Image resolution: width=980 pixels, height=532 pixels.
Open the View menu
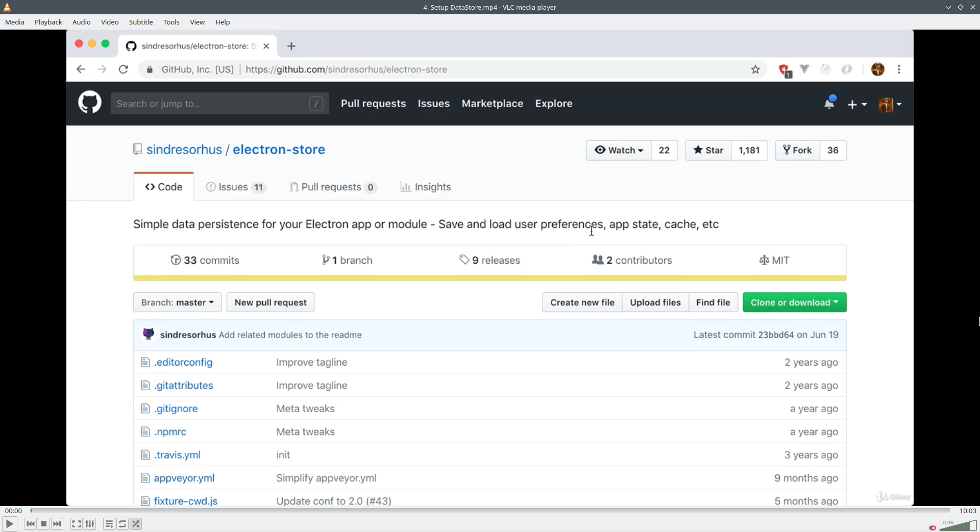coord(198,22)
